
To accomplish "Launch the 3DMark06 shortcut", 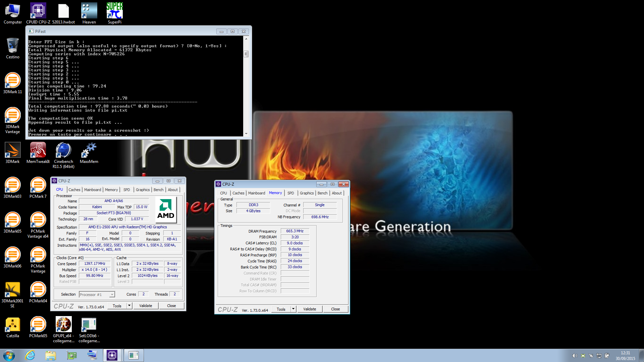I will 13,257.
